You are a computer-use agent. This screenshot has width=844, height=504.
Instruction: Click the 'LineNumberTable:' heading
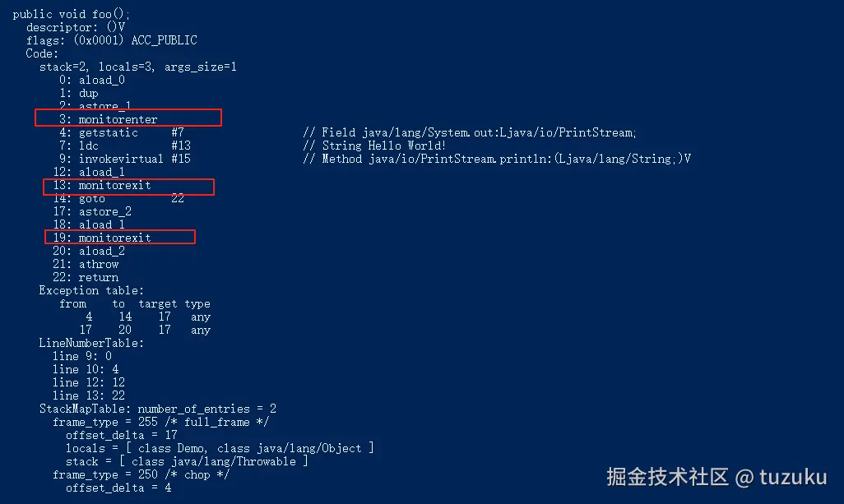(x=91, y=343)
